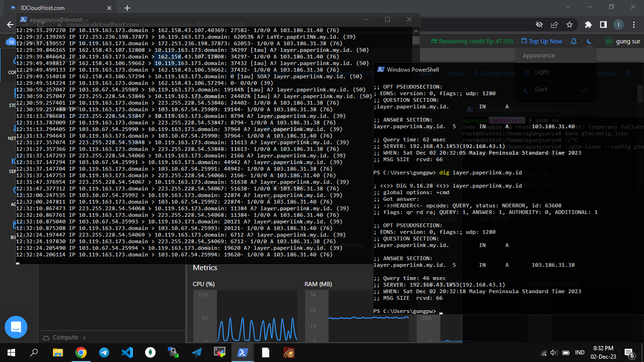Click the moon appearance theme icon
Screen dimensions: 644x362
point(589,41)
